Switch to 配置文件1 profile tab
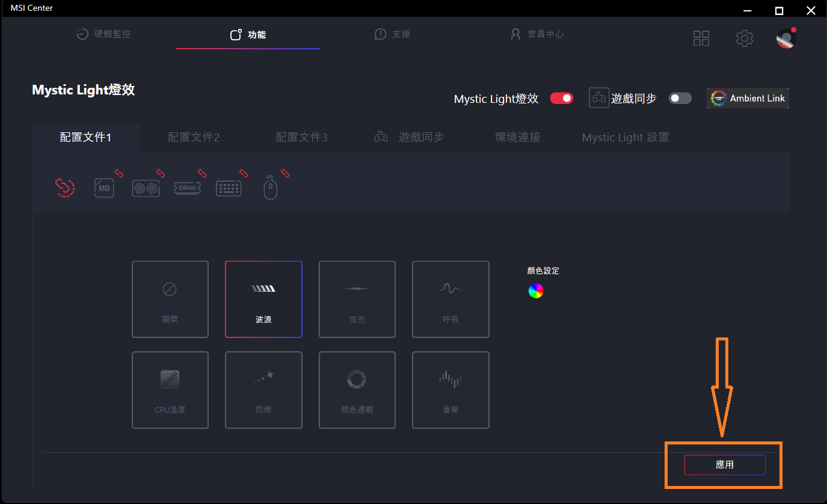Image resolution: width=827 pixels, height=504 pixels. click(86, 137)
